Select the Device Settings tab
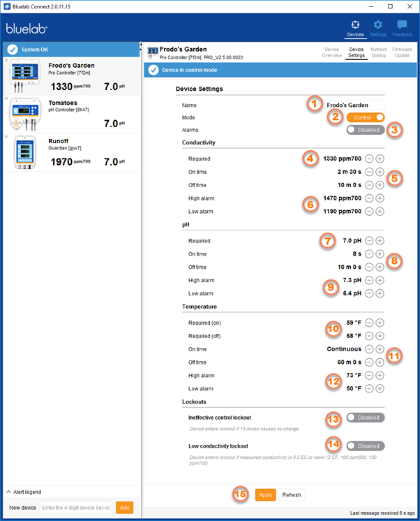 click(357, 52)
